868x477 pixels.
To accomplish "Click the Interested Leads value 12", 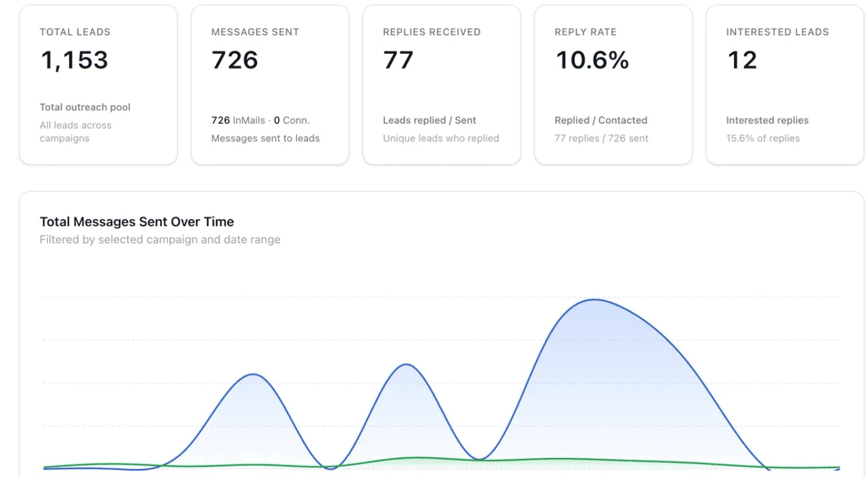I will [x=742, y=60].
